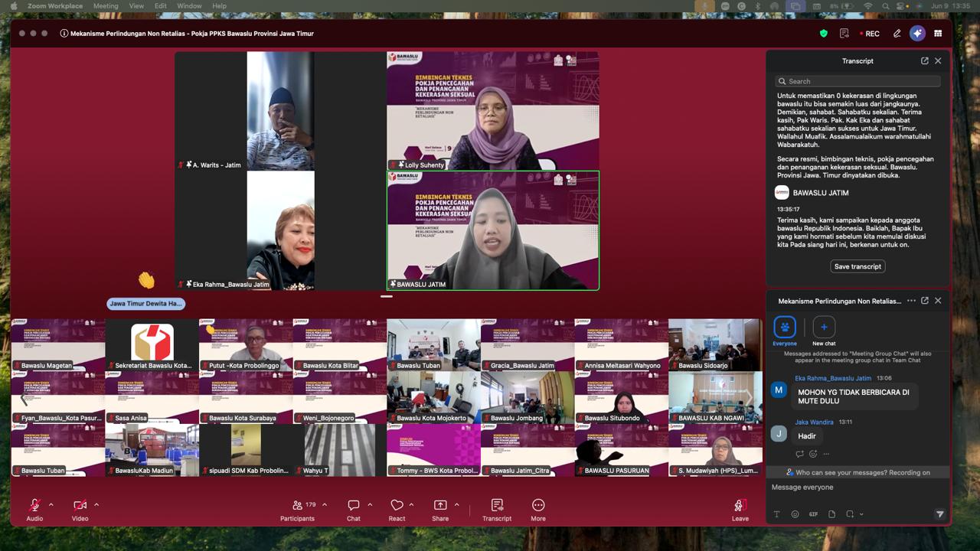Go to previous page of participant thumbnails
980x551 pixels.
point(24,398)
